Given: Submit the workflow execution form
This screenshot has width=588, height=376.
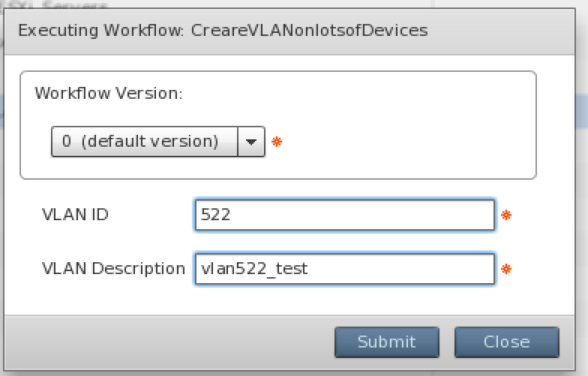Looking at the screenshot, I should 387,342.
